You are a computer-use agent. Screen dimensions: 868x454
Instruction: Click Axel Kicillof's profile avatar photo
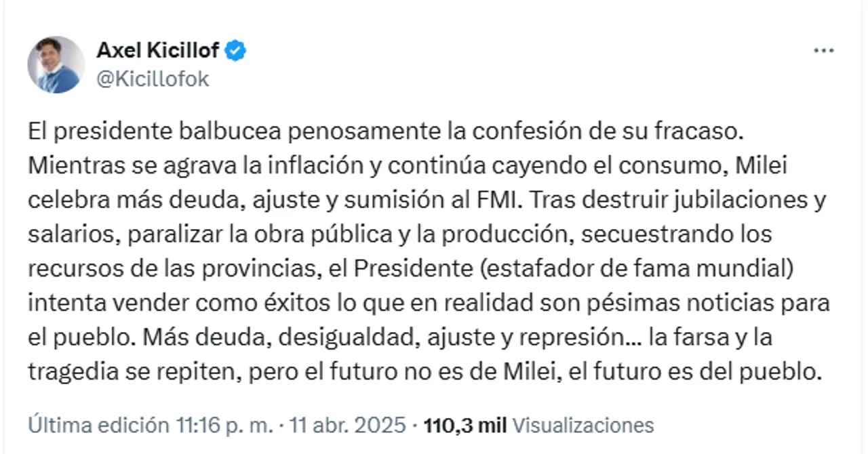click(x=56, y=65)
